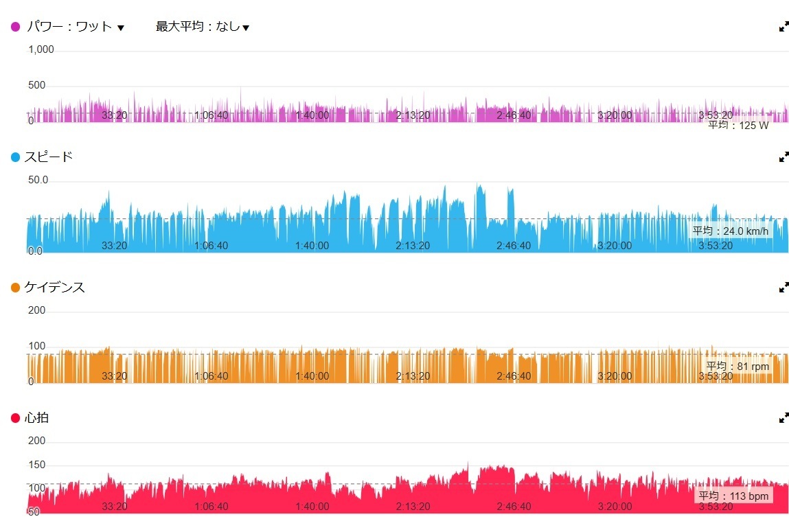Open the パワー：ワット dropdown
The image size is (789, 532).
[x=75, y=27]
